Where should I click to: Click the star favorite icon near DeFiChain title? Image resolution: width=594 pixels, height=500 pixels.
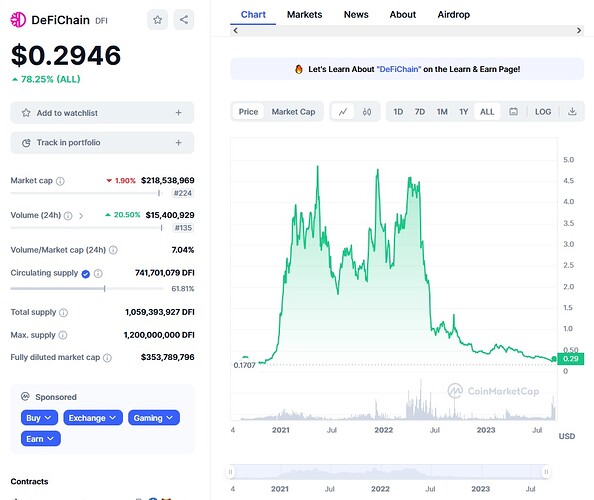coord(158,20)
